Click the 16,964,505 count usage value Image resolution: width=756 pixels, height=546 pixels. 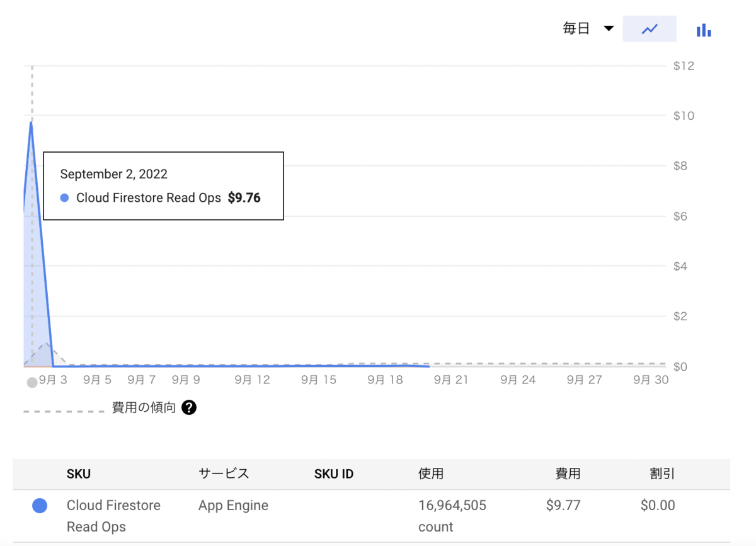452,516
